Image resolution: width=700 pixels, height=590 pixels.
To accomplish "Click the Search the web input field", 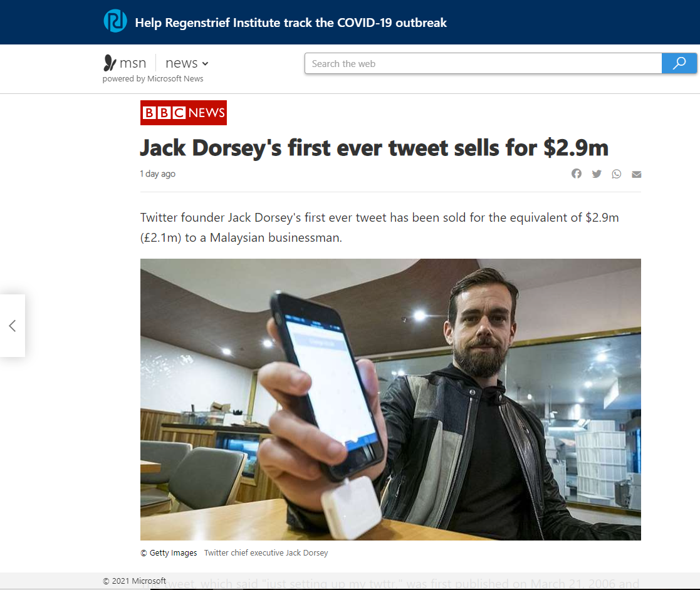I will pos(483,63).
